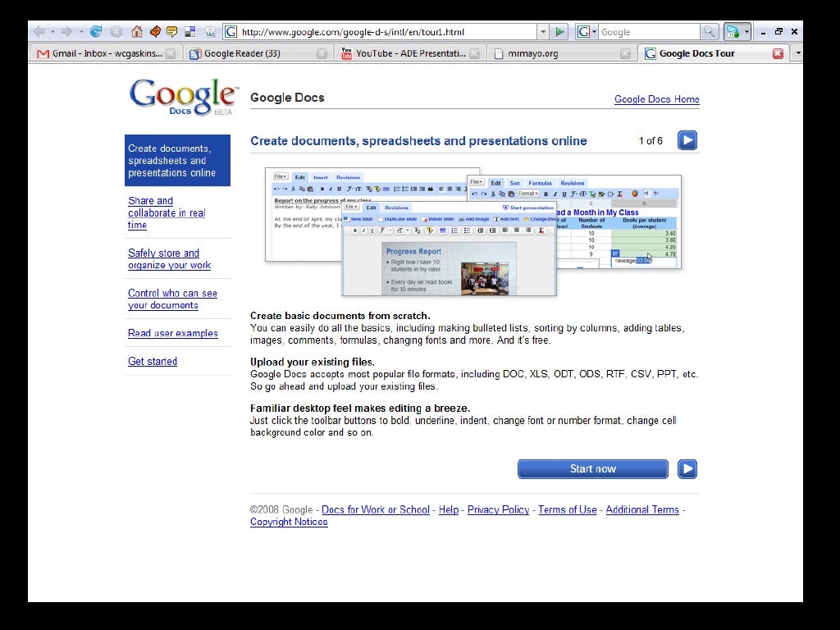Image resolution: width=840 pixels, height=630 pixels.
Task: Click in the Google search box
Action: [x=649, y=32]
